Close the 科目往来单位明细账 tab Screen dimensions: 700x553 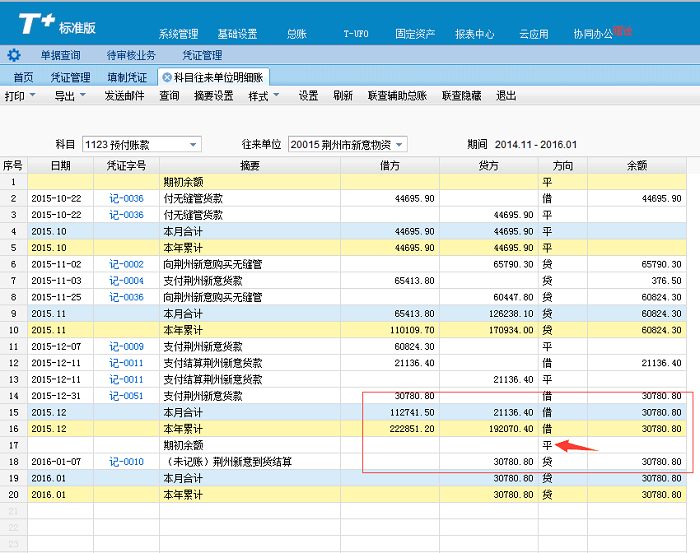167,77
